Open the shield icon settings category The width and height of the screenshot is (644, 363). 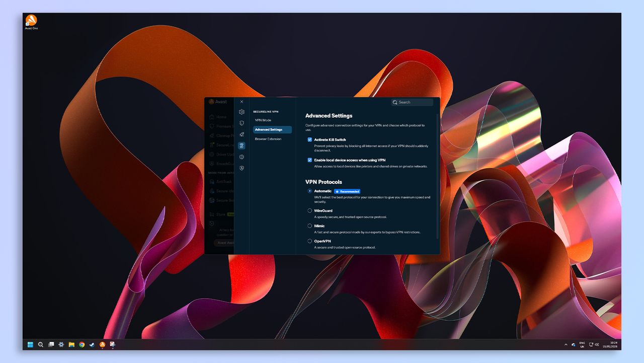242,123
